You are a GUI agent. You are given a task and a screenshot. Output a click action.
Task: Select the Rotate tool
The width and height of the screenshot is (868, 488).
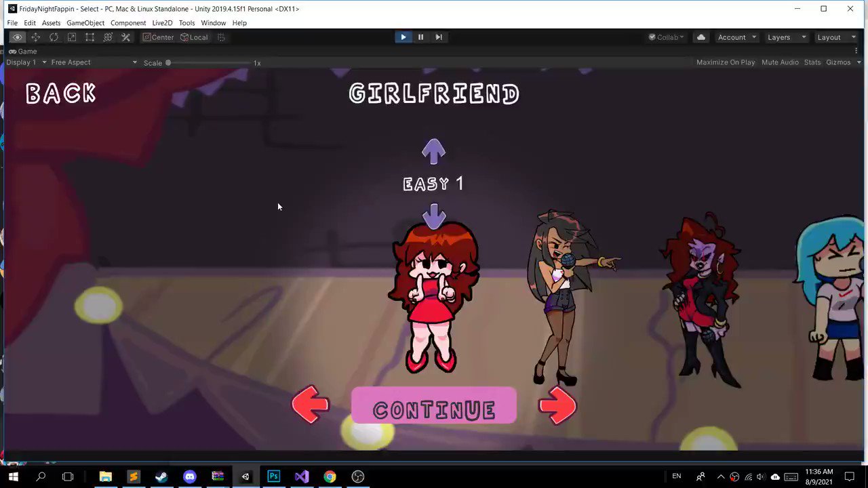point(54,37)
